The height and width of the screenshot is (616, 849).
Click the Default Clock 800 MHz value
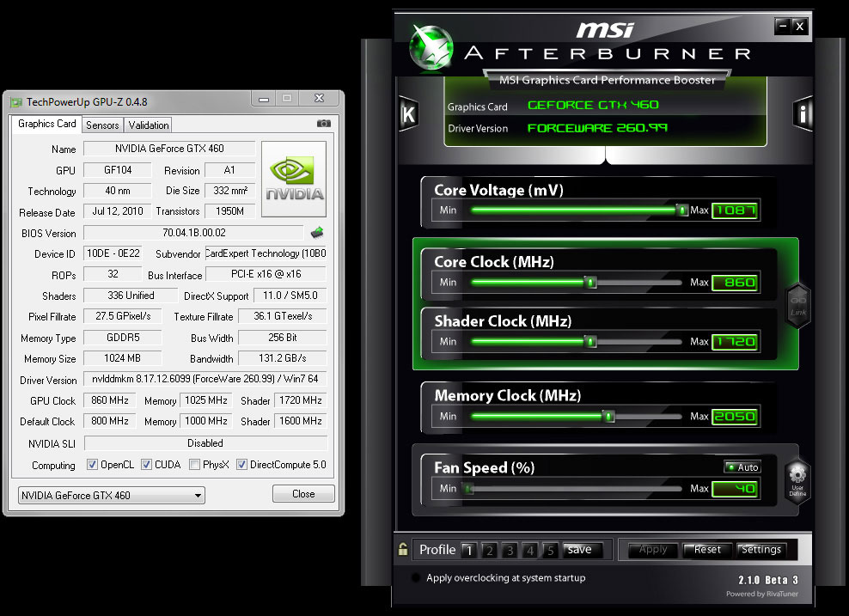pyautogui.click(x=110, y=421)
